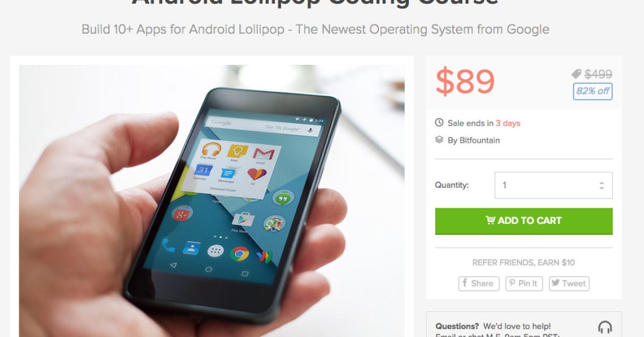Add the course to cart
This screenshot has width=644, height=337.
(x=524, y=221)
